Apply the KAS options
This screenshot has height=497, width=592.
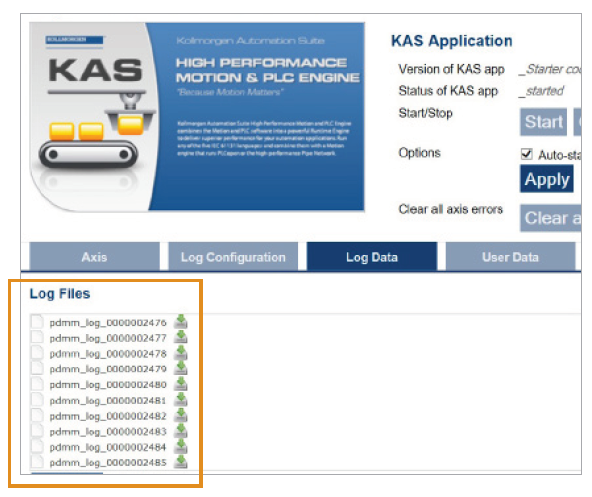pos(547,179)
